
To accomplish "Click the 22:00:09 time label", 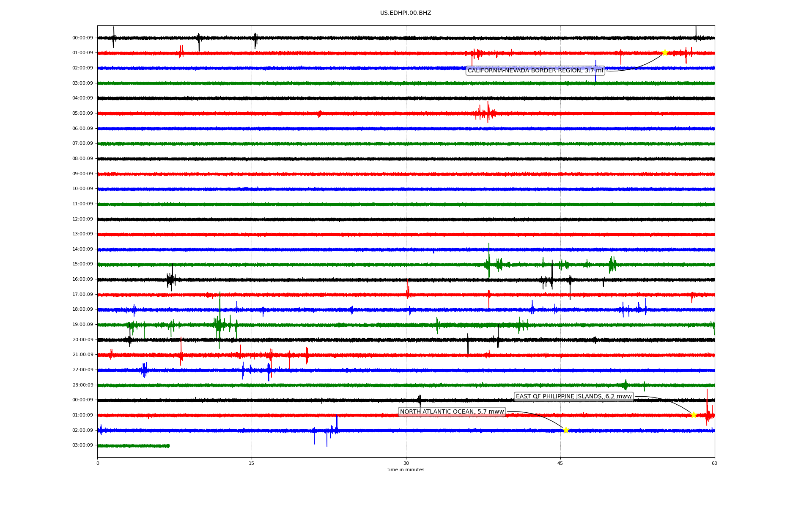I will tap(82, 370).
